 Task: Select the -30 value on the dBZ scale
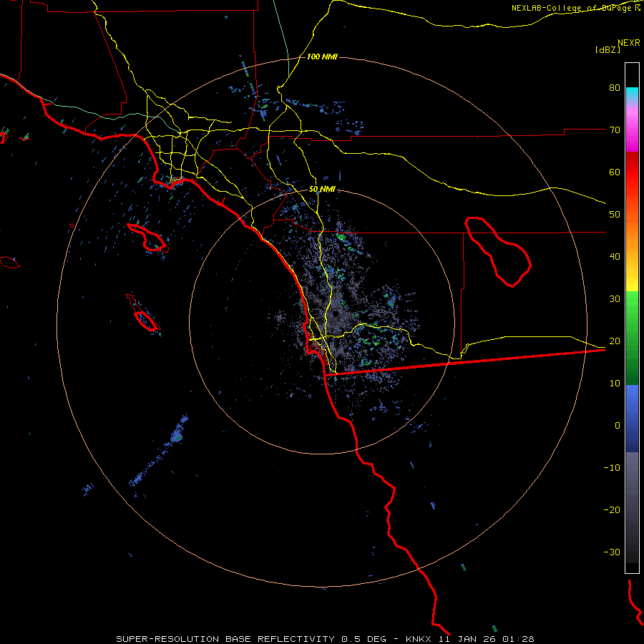point(612,552)
